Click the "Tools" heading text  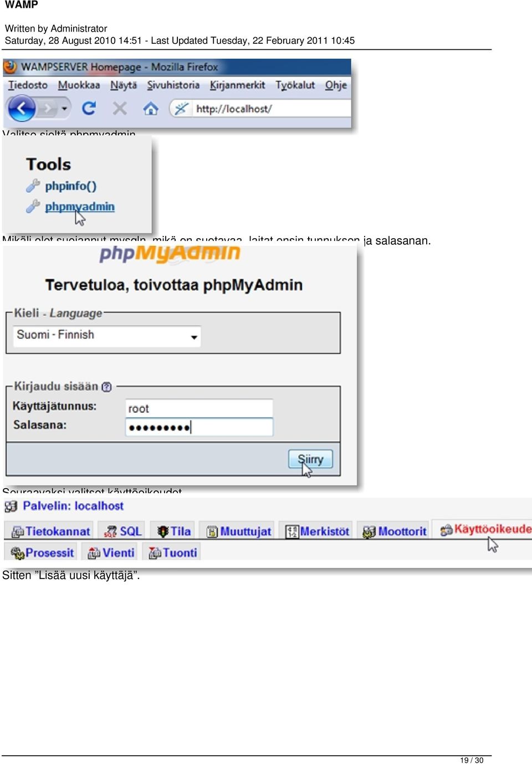[x=49, y=165]
